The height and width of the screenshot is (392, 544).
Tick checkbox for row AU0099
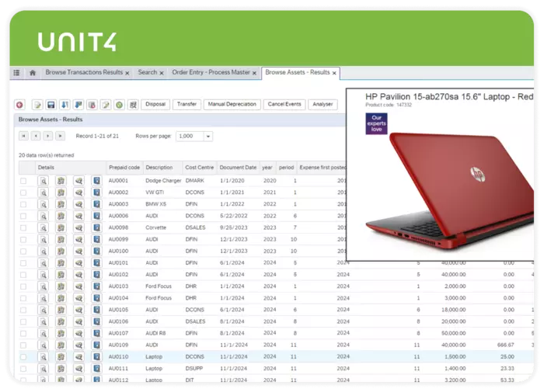point(23,240)
